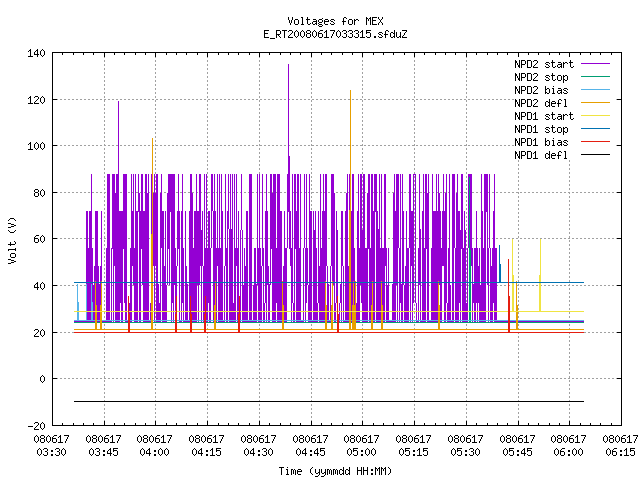
Task: Click the black NPD1 defl legend line
Action: pyautogui.click(x=595, y=155)
